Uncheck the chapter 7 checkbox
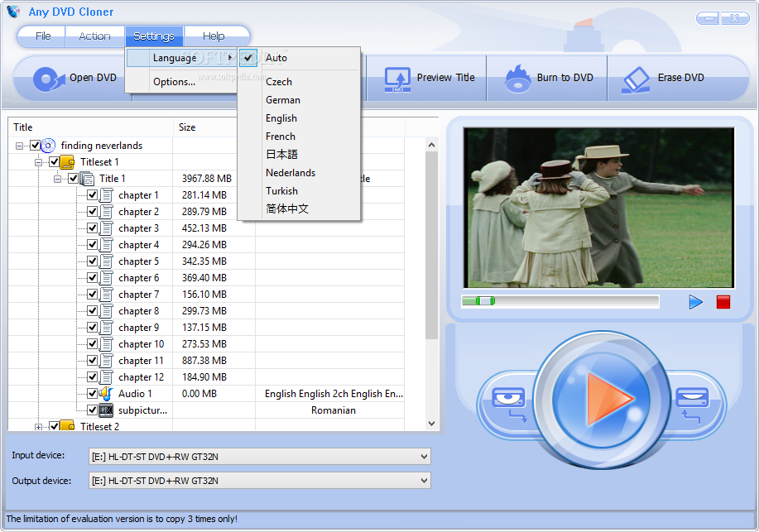 [92, 295]
